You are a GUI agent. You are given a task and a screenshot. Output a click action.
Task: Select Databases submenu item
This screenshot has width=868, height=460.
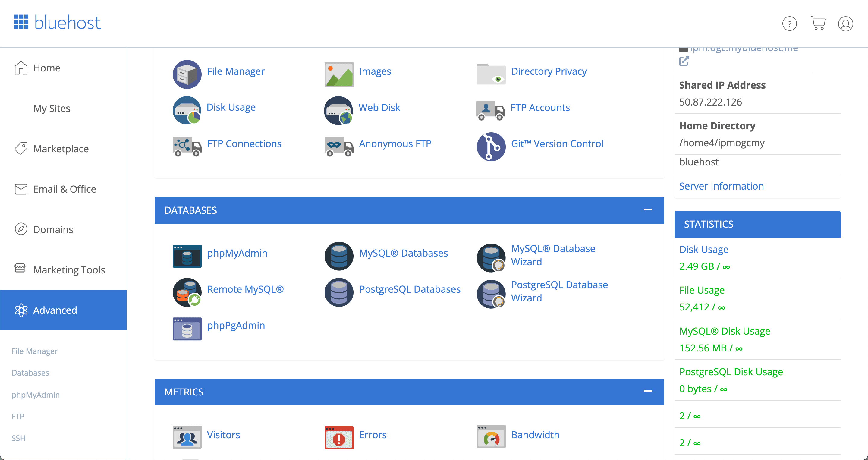coord(30,372)
